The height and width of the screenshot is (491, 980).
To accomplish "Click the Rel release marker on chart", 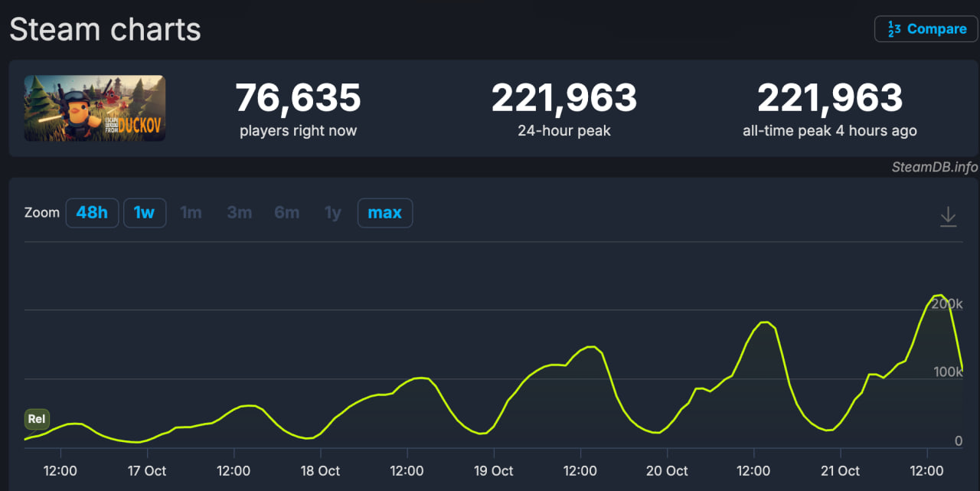I will pyautogui.click(x=37, y=419).
